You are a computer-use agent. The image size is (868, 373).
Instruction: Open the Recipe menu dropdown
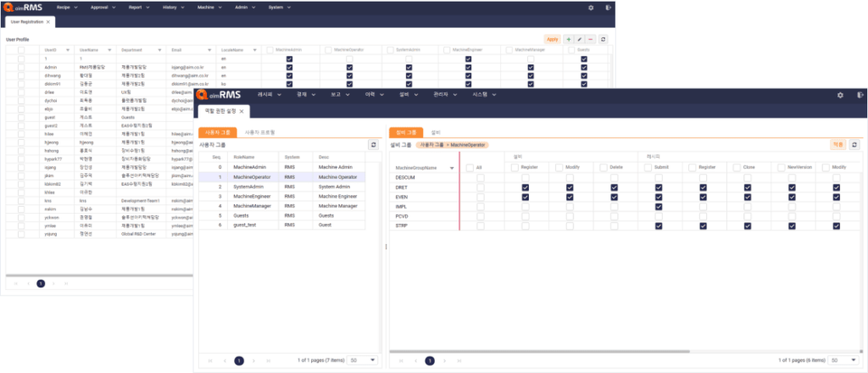pyautogui.click(x=70, y=7)
